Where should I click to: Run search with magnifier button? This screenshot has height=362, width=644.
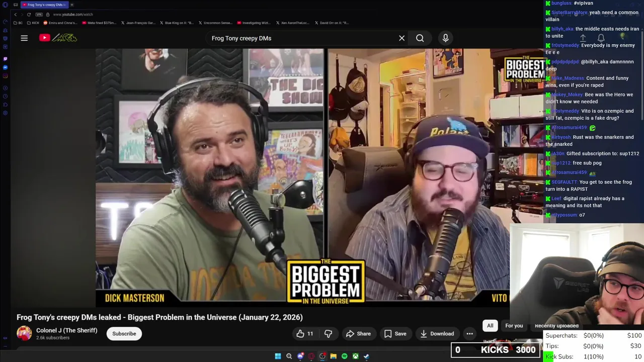420,38
